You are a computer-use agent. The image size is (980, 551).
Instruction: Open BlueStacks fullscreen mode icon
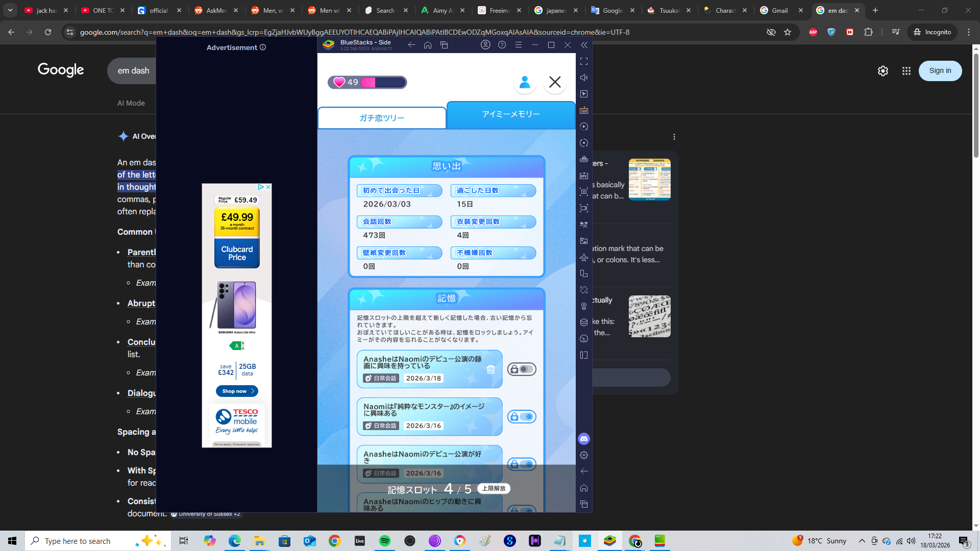point(584,61)
